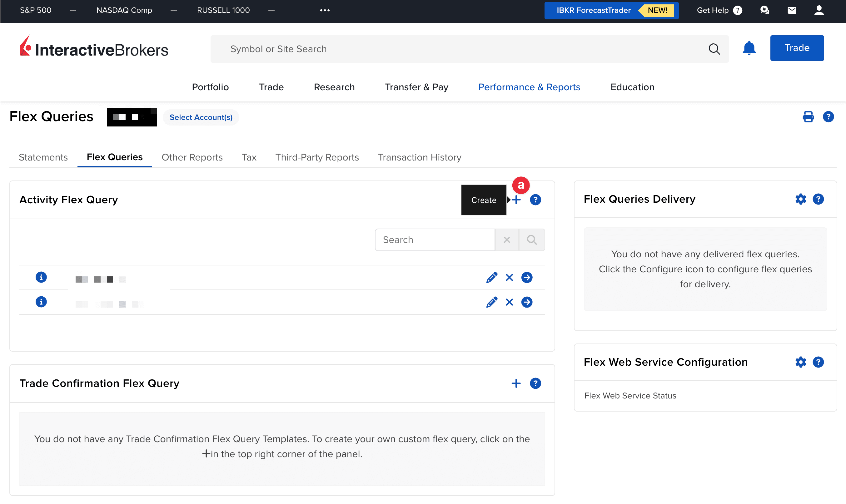
Task: Open the mail envelope icon
Action: tap(792, 10)
